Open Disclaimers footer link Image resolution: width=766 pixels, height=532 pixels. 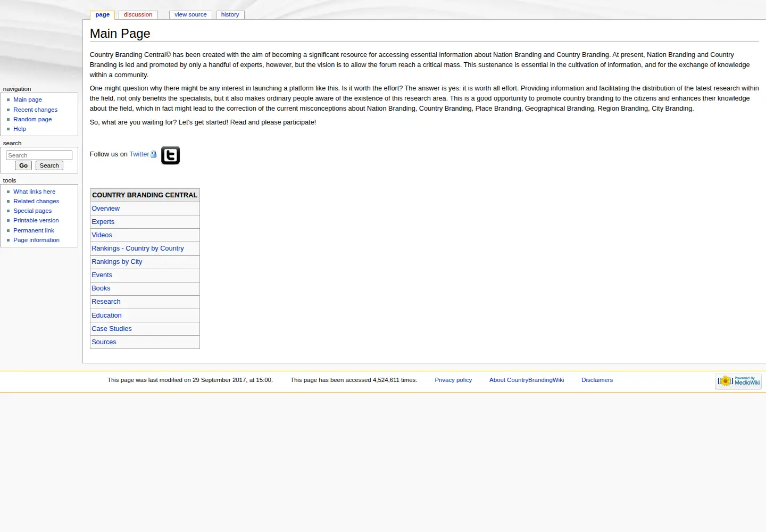pyautogui.click(x=597, y=380)
